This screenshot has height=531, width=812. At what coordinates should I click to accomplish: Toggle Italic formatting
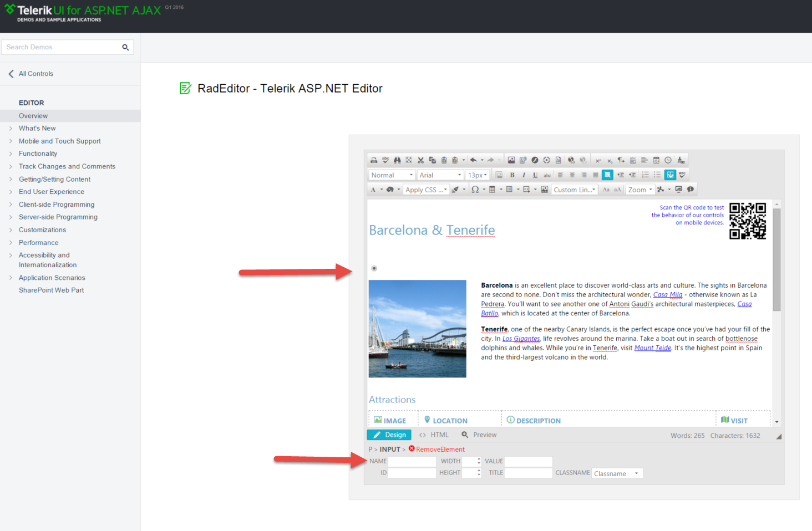[524, 175]
